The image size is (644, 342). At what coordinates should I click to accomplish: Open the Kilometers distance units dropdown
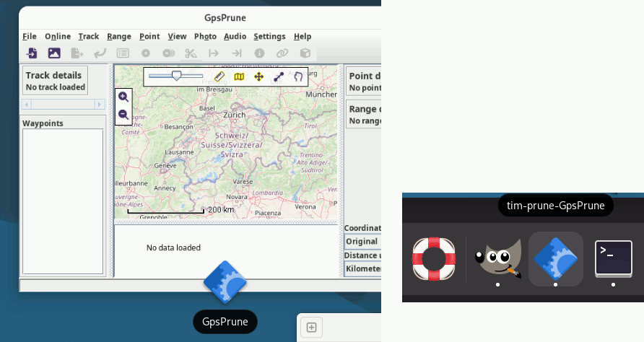tap(362, 269)
